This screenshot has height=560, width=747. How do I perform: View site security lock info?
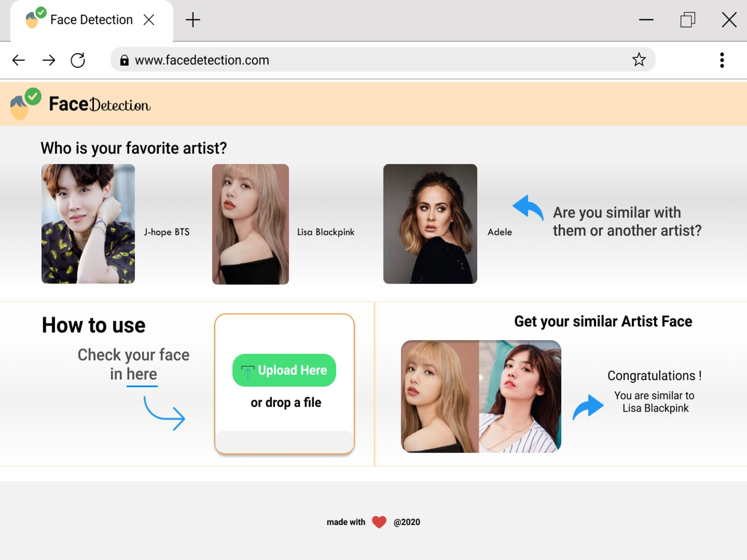[x=124, y=60]
